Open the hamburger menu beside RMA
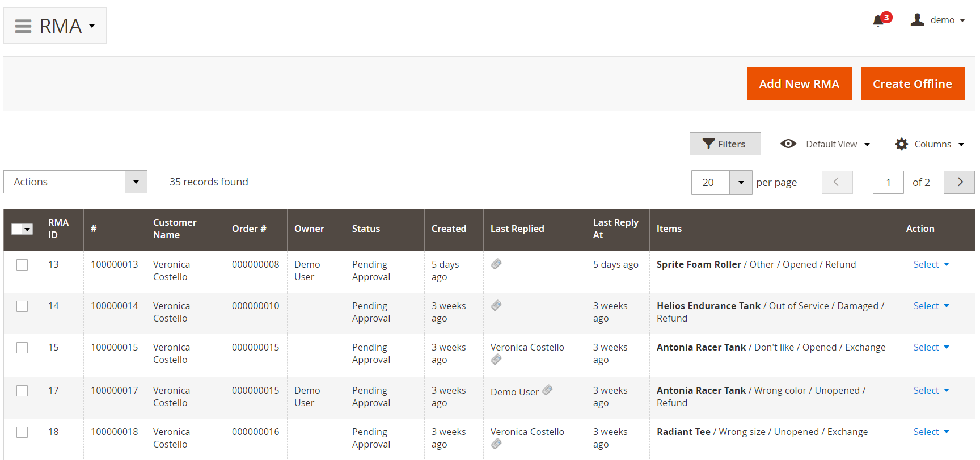Screen dimensions: 980x460 point(23,26)
